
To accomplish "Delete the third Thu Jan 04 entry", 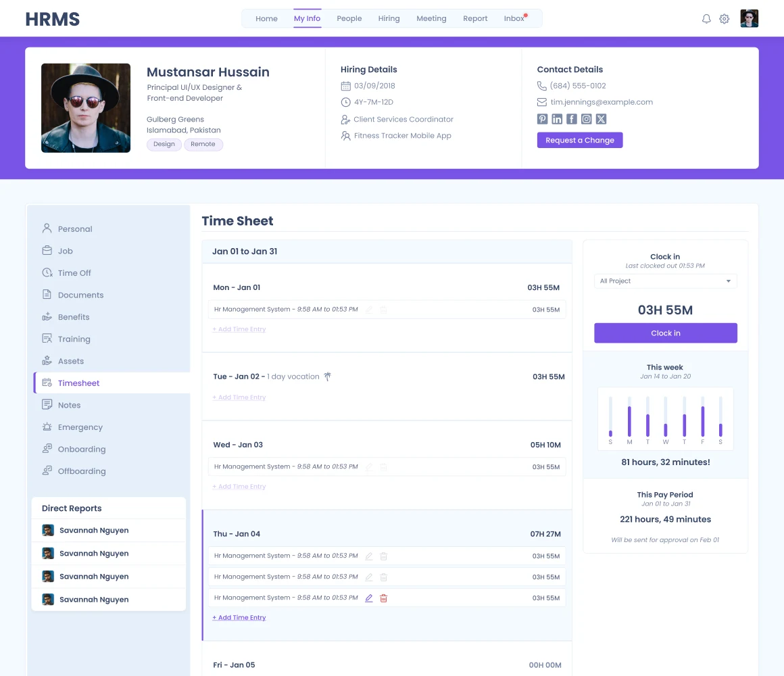I will point(383,598).
